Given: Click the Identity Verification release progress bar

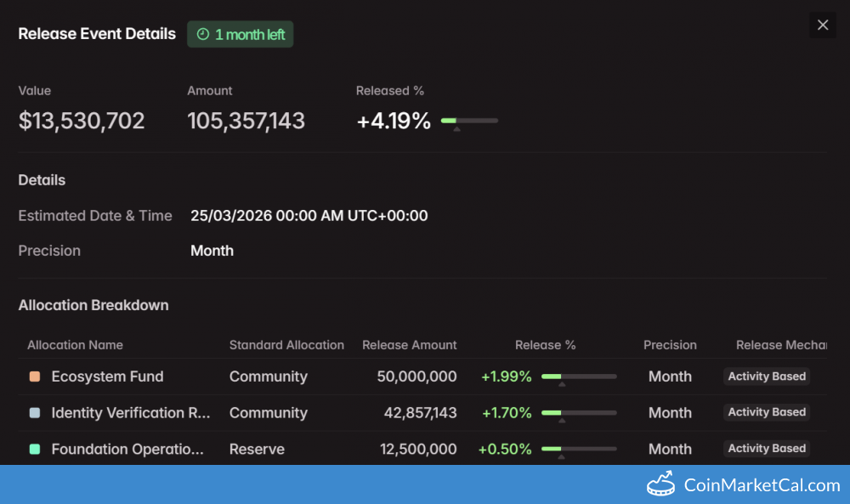Looking at the screenshot, I should pyautogui.click(x=579, y=413).
